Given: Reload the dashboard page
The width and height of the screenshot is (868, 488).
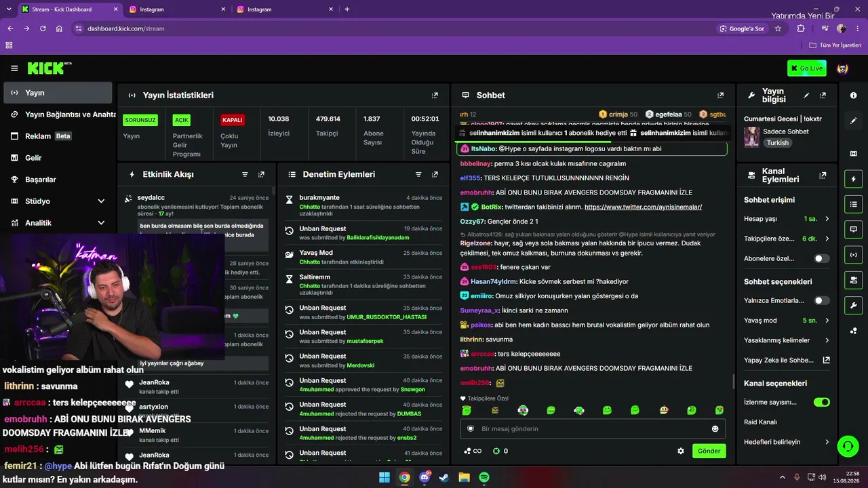Looking at the screenshot, I should coord(43,28).
